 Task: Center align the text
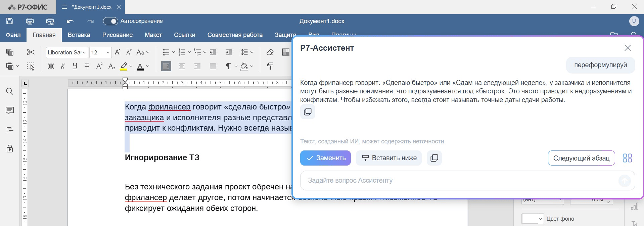pyautogui.click(x=182, y=66)
